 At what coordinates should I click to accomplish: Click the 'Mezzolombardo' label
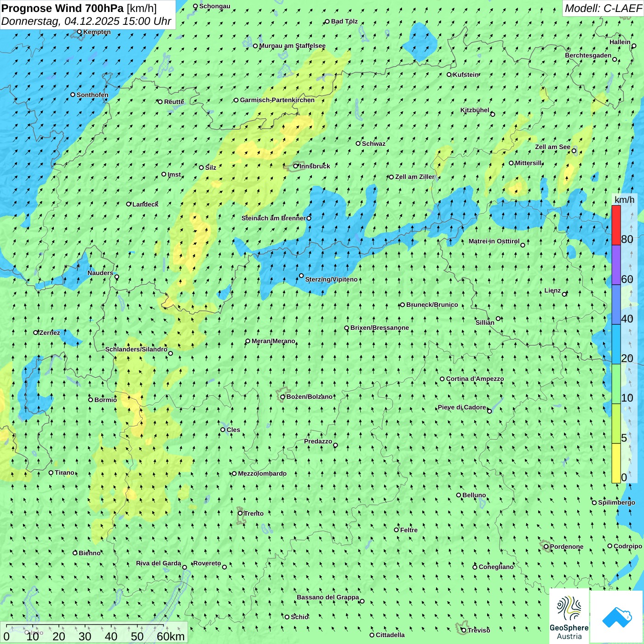[262, 473]
